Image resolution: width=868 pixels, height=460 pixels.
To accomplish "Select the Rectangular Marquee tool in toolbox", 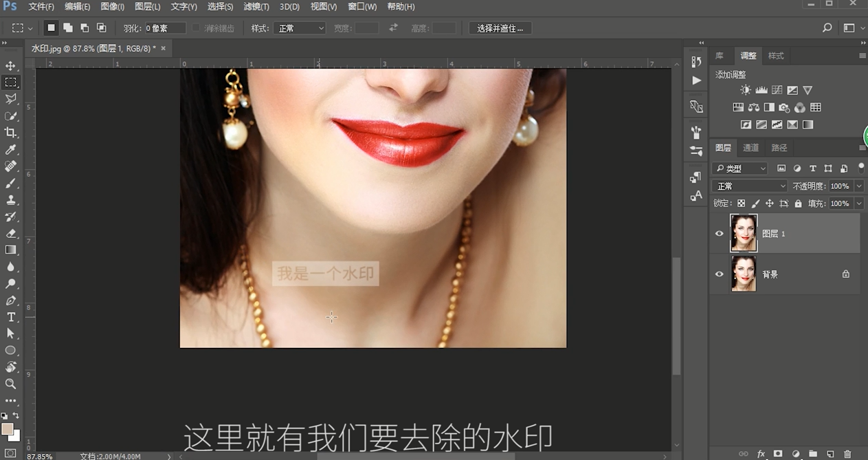I will [x=10, y=83].
